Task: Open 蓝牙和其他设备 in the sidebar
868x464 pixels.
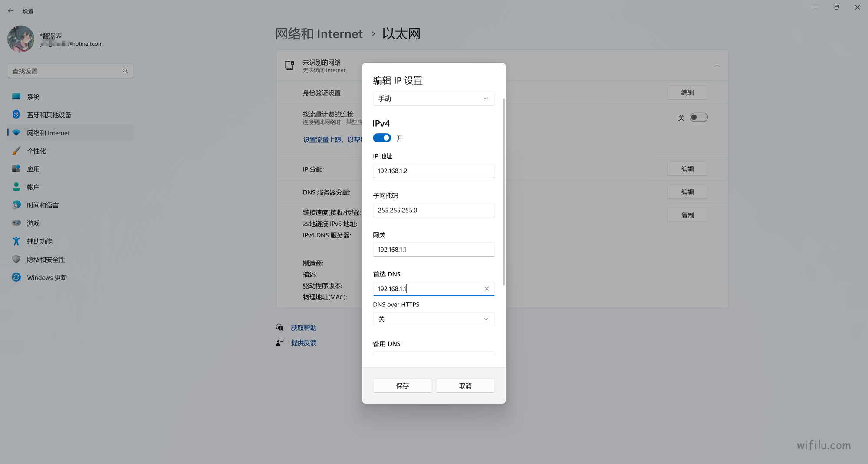Action: pos(70,115)
